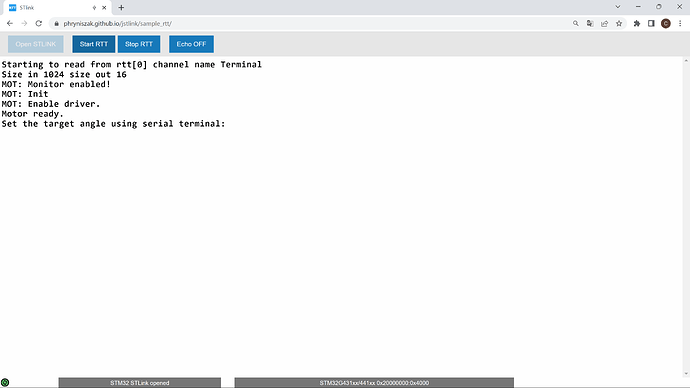
Task: Toggle the browser side panel
Action: coord(651,23)
